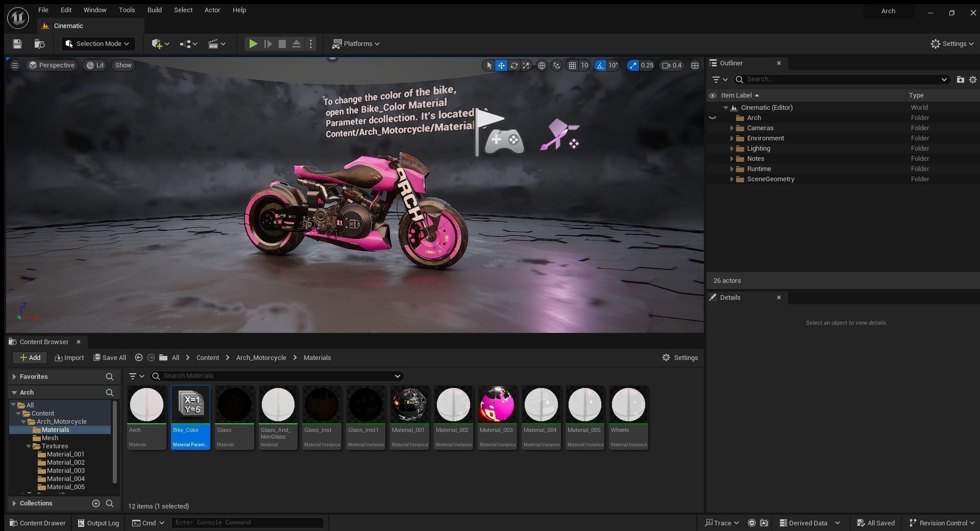This screenshot has width=980, height=531.
Task: Toggle world/local coordinate system globe icon
Action: (x=542, y=65)
